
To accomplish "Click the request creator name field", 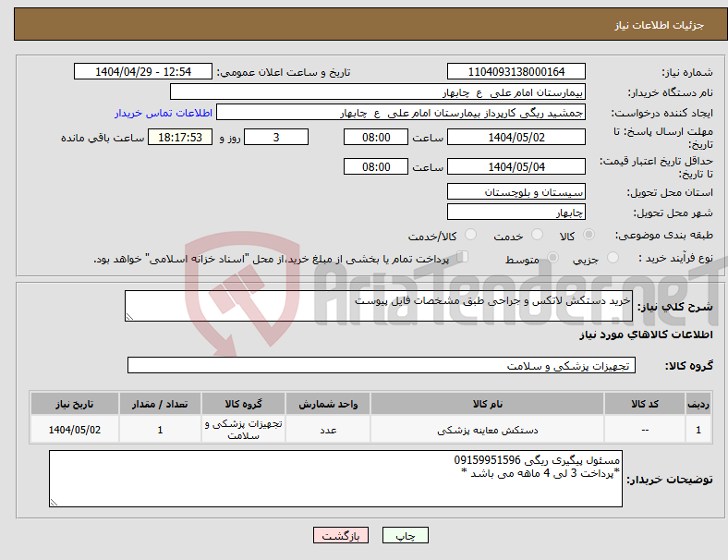I will click(401, 113).
